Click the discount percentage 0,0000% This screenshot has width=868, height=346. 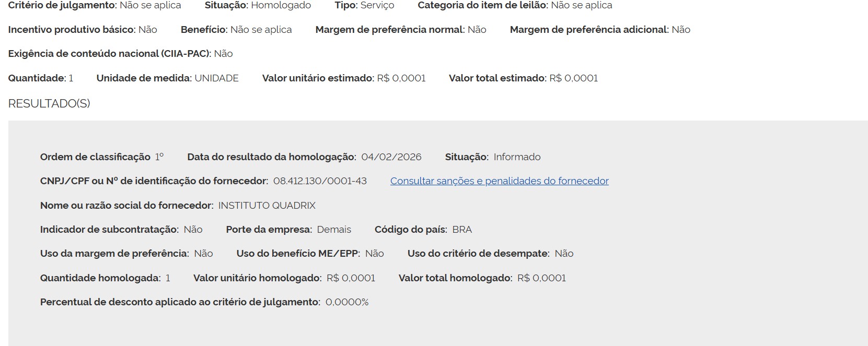[x=347, y=302]
